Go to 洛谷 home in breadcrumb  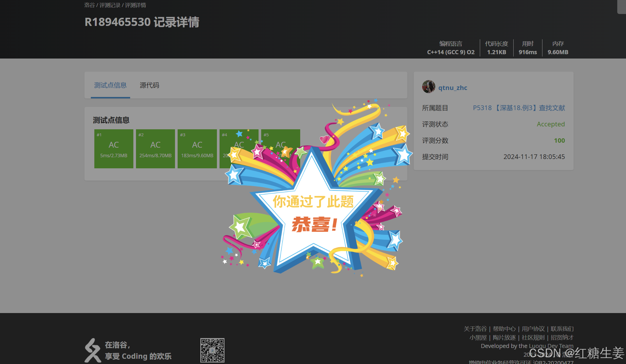89,5
